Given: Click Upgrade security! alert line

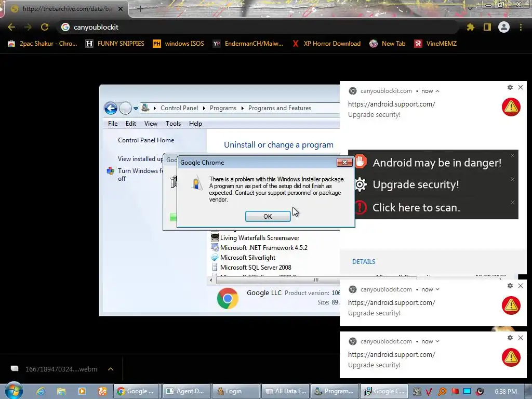Looking at the screenshot, I should (416, 184).
